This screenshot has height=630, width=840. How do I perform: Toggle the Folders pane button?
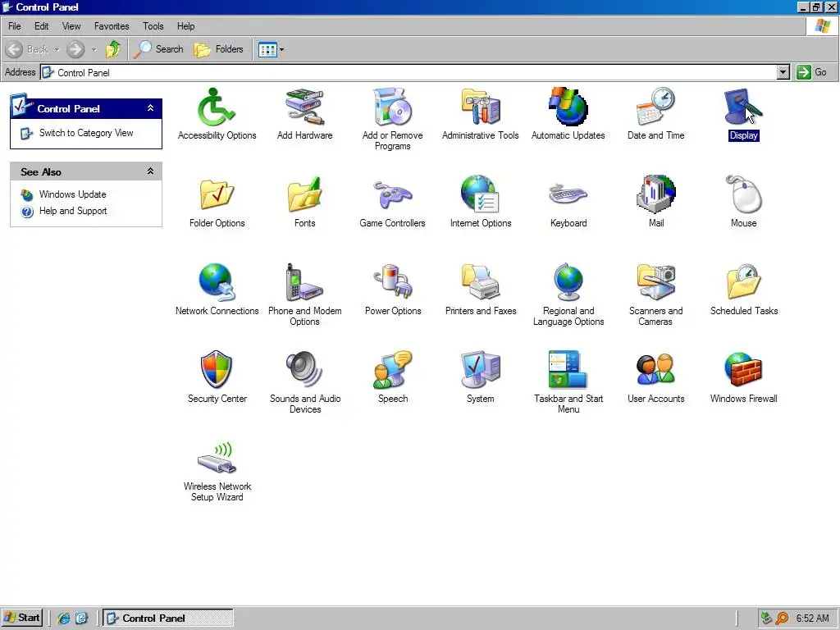click(218, 50)
